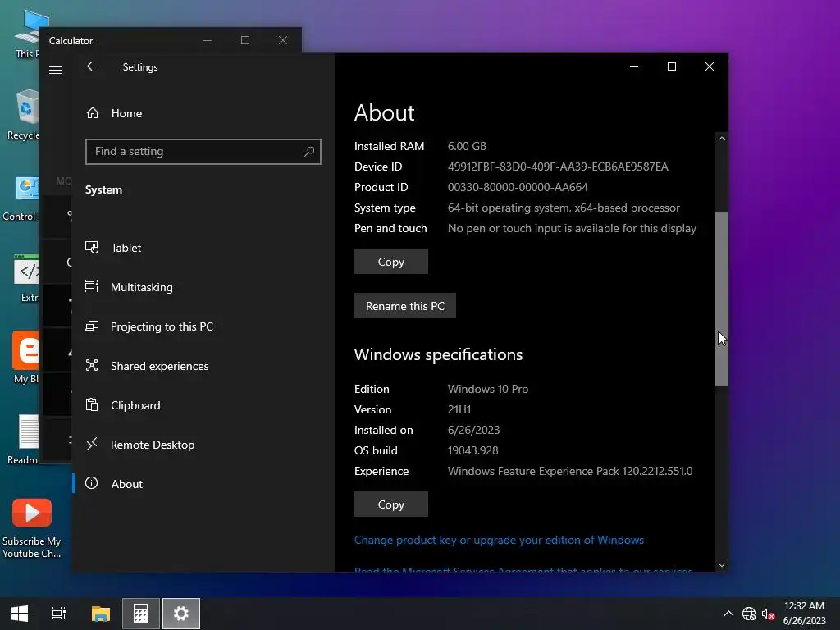Select the Recycle Bin desktop icon
The image size is (840, 630).
24,115
